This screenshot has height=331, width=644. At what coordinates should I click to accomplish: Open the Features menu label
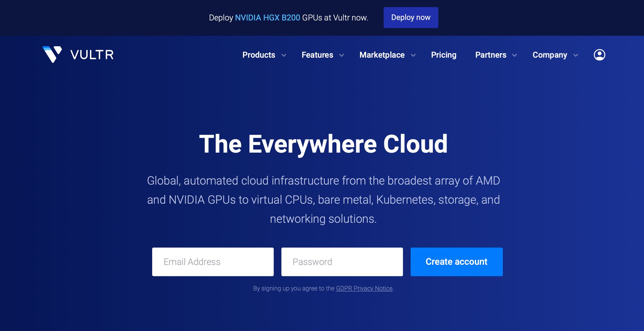click(317, 55)
